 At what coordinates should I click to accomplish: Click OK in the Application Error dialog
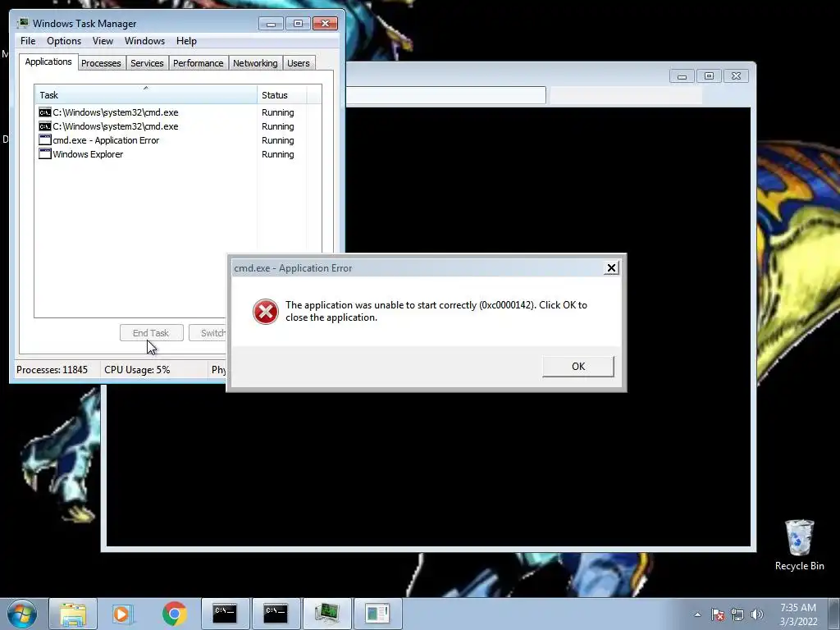coord(578,367)
